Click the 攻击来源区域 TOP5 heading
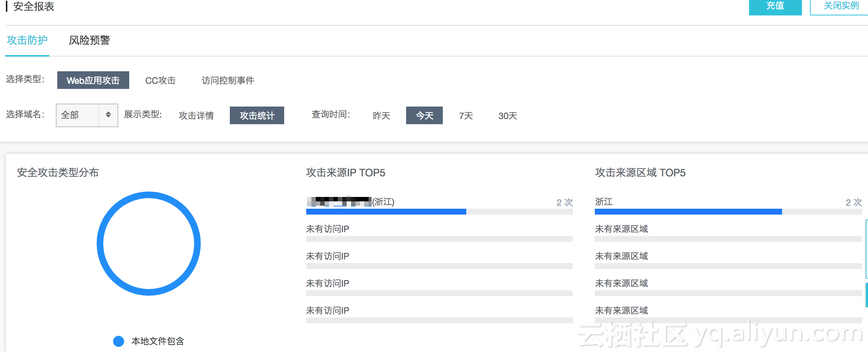Viewport: 868px width, 352px height. [640, 173]
